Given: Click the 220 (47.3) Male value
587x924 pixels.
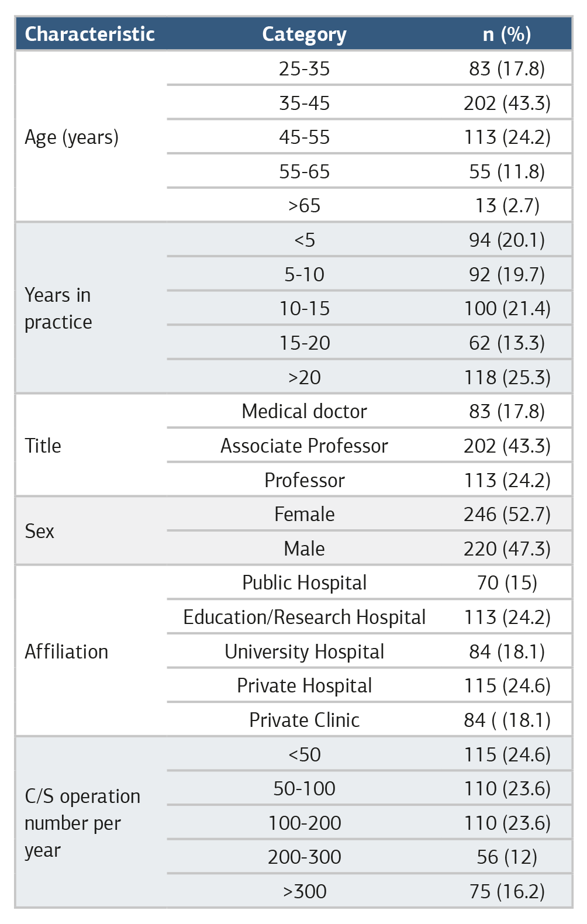Looking at the screenshot, I should pyautogui.click(x=507, y=549).
